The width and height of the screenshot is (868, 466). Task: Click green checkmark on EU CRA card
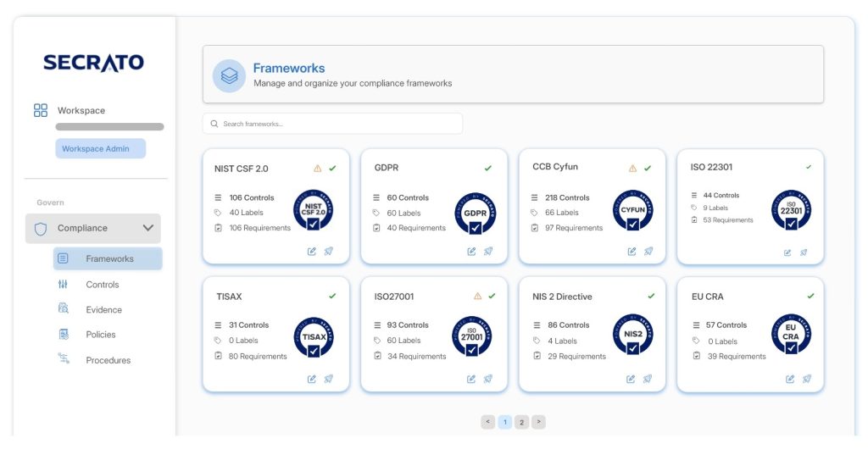click(810, 296)
